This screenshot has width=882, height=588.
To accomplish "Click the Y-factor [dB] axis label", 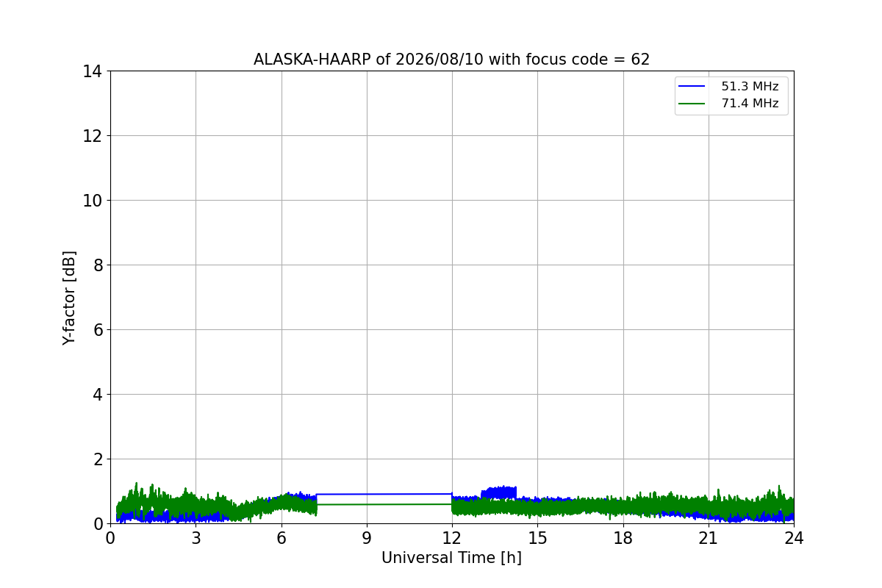I will (x=69, y=298).
